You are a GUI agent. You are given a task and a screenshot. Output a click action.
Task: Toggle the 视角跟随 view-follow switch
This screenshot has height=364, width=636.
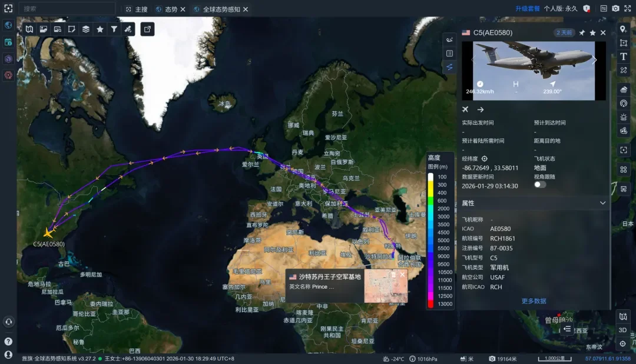(x=540, y=185)
